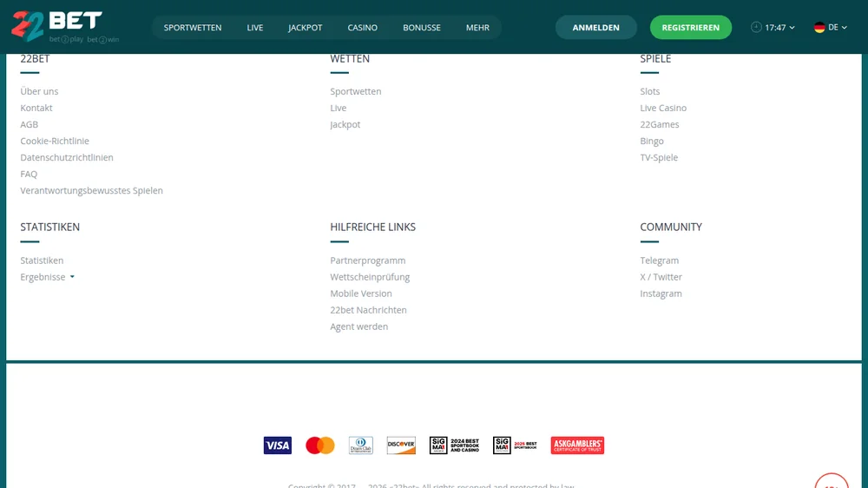
Task: Click SiGMA 2025 Best Sportsbook badge
Action: coord(515,445)
